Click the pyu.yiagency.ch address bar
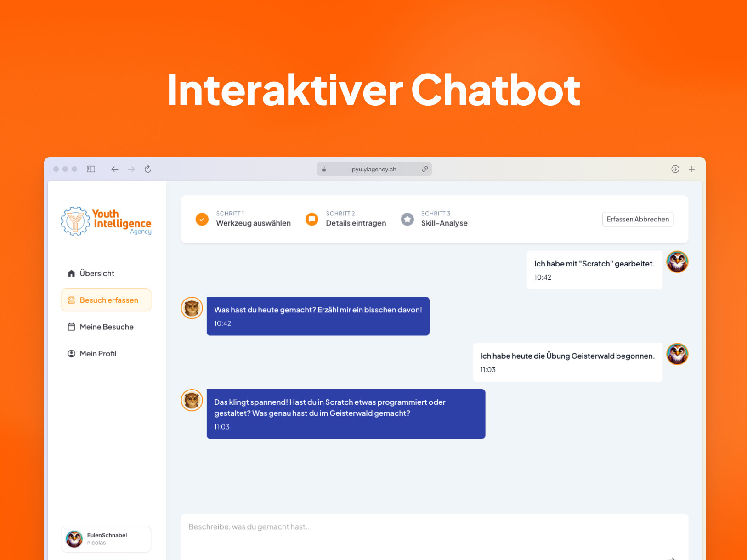Viewport: 747px width, 560px height. click(x=374, y=169)
